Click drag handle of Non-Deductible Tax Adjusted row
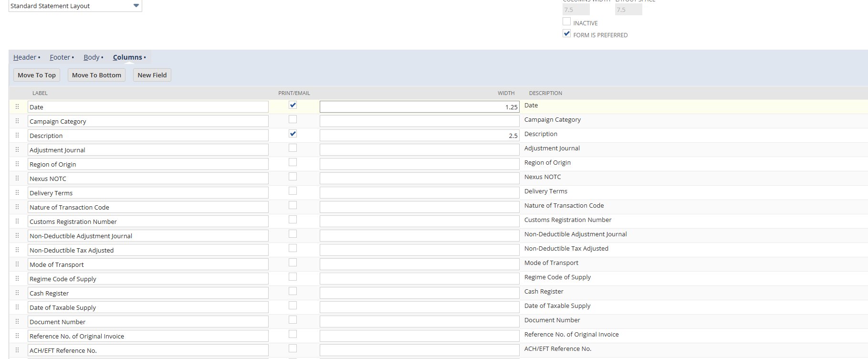This screenshot has width=868, height=359. 17,250
